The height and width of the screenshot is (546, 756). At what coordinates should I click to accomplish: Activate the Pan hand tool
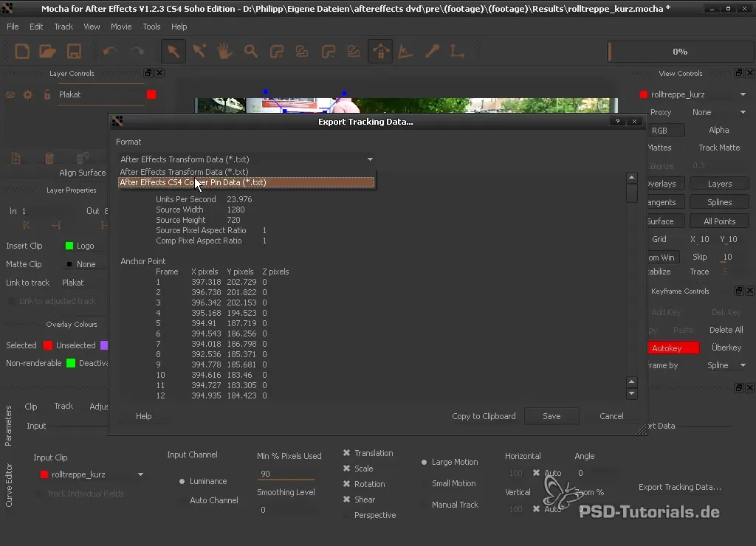pos(224,51)
